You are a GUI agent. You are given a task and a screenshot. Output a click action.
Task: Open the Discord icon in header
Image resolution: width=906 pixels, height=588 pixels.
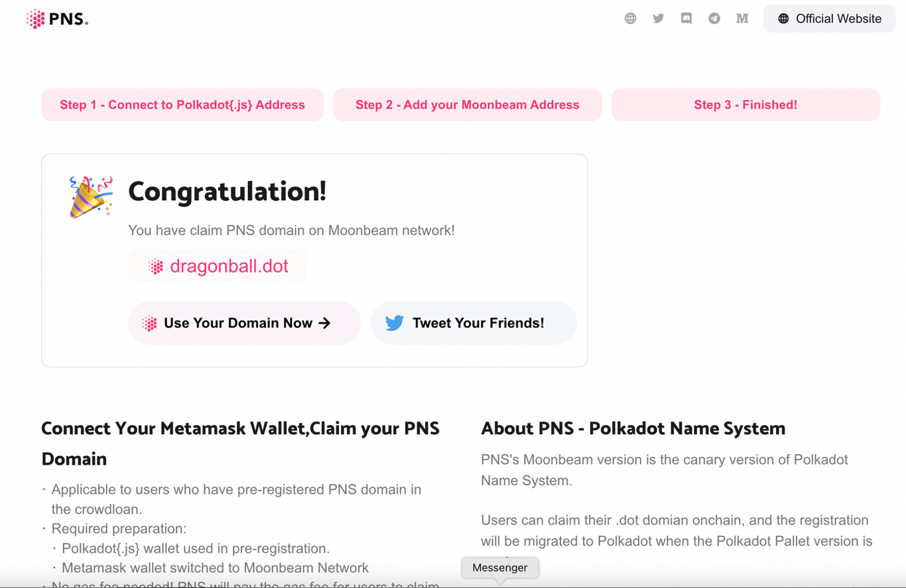(686, 19)
